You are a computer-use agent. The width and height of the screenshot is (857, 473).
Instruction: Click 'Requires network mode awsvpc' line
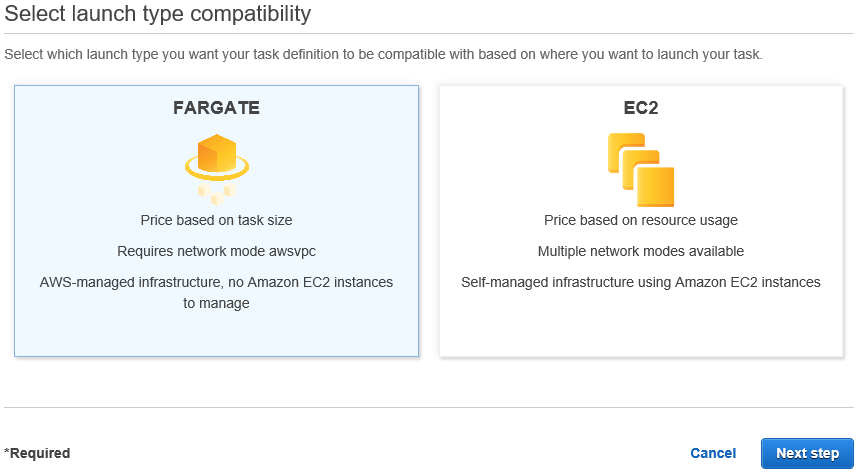point(216,251)
